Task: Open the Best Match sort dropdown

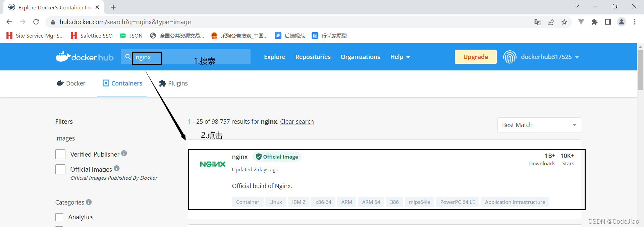Action: pos(539,125)
